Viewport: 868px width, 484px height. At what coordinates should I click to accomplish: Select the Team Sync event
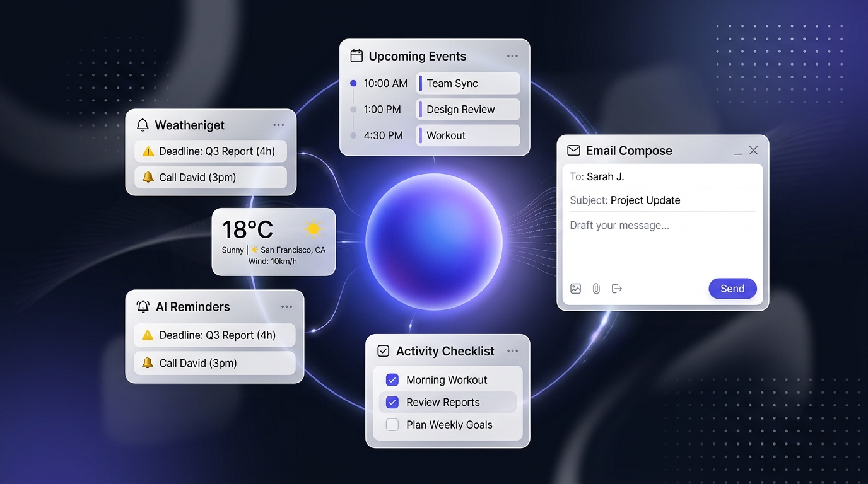467,83
